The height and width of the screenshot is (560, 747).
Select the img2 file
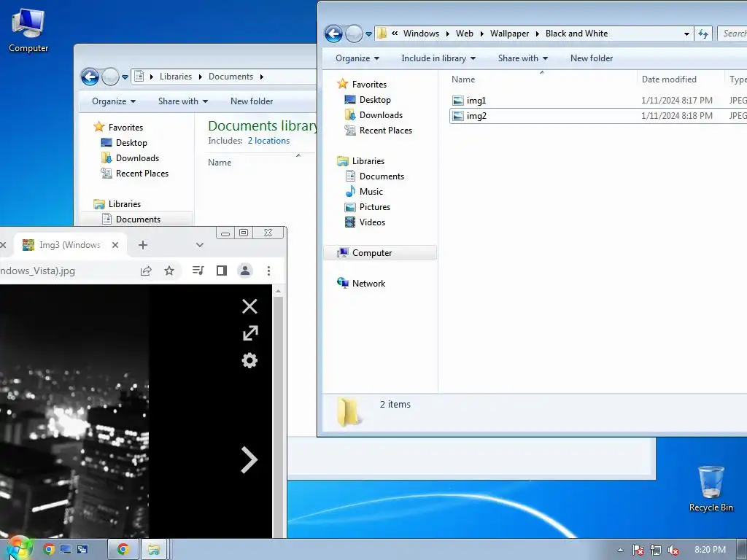pyautogui.click(x=476, y=116)
